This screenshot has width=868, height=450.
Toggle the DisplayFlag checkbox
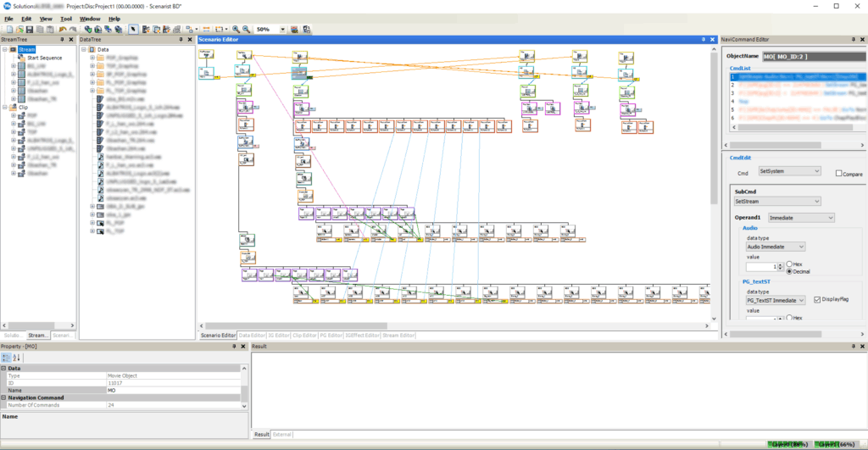point(817,299)
